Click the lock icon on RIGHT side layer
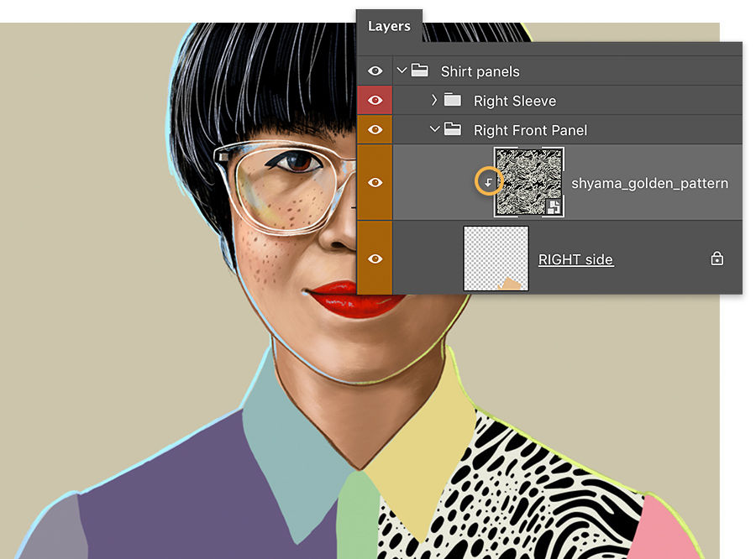Viewport: 756px width, 559px height. [716, 259]
